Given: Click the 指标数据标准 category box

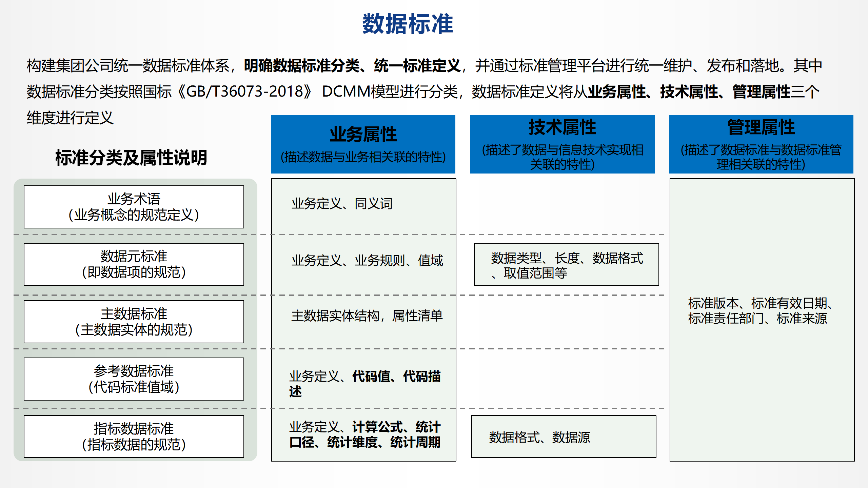Looking at the screenshot, I should pyautogui.click(x=134, y=436).
